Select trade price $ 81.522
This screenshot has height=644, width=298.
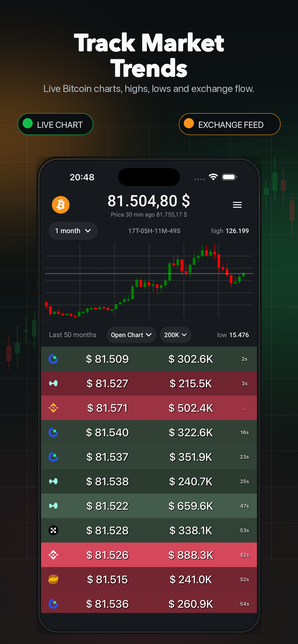107,506
